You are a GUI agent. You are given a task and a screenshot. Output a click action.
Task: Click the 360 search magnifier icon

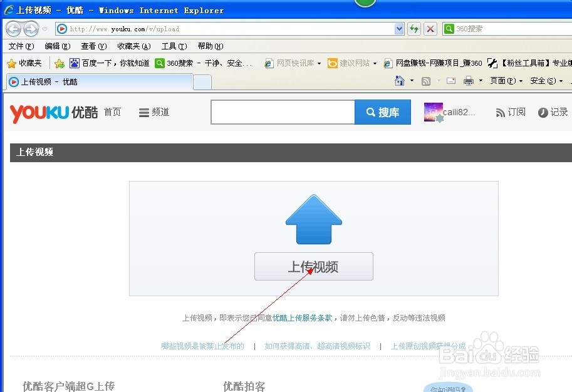click(x=449, y=29)
